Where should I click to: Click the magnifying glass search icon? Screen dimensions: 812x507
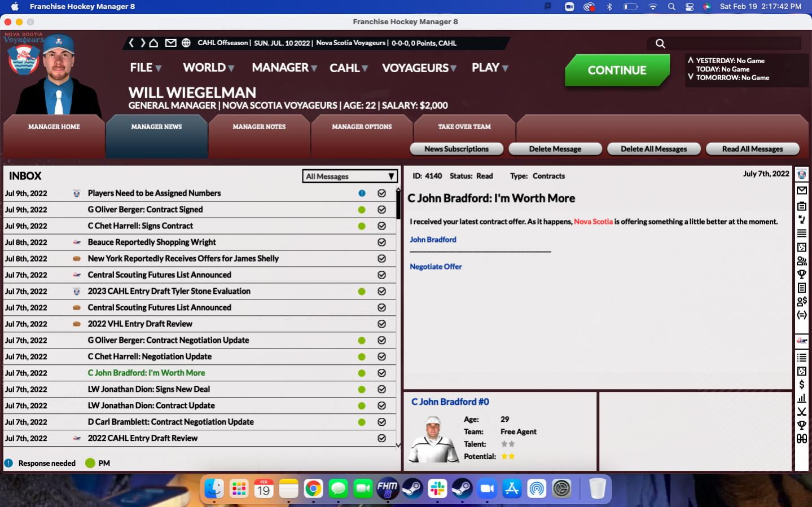click(660, 43)
